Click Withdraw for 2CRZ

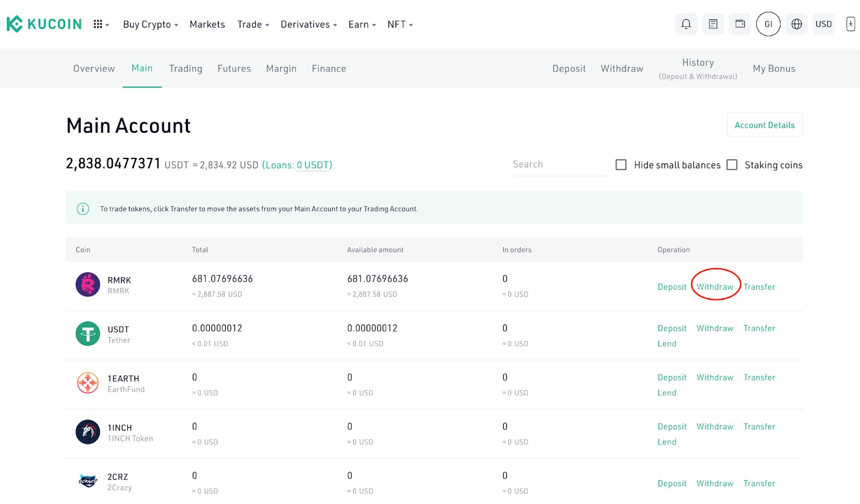[715, 483]
